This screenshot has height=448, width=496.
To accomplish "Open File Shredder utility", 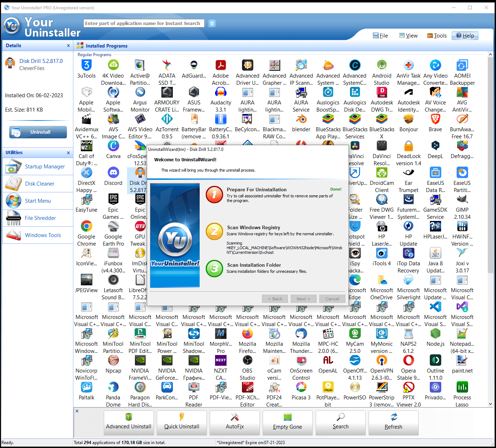I will [38, 218].
